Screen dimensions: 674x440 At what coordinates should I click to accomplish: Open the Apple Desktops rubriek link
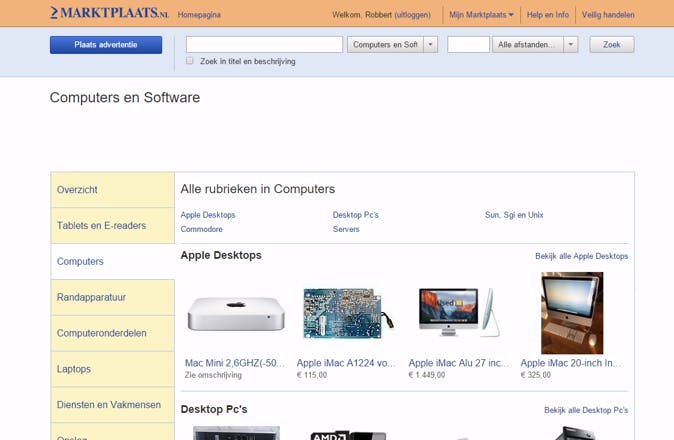pos(208,215)
